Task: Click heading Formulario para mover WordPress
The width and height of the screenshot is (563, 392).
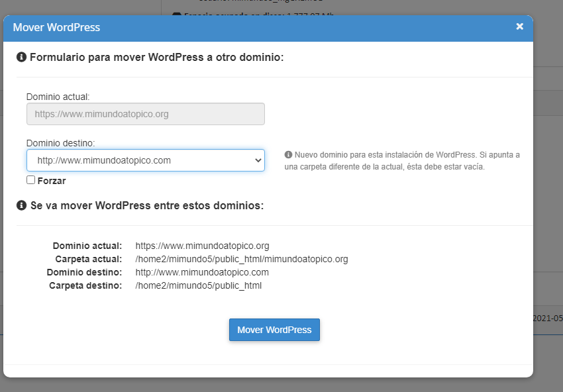Action: pos(156,58)
